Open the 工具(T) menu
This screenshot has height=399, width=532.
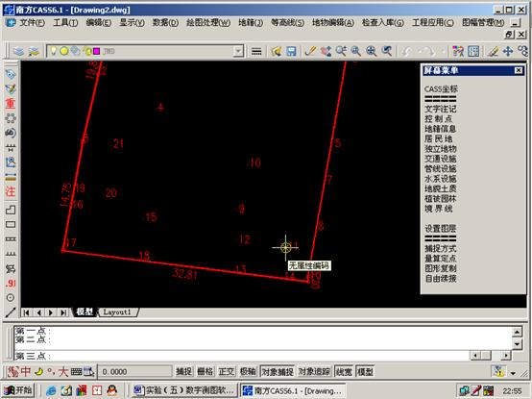65,23
